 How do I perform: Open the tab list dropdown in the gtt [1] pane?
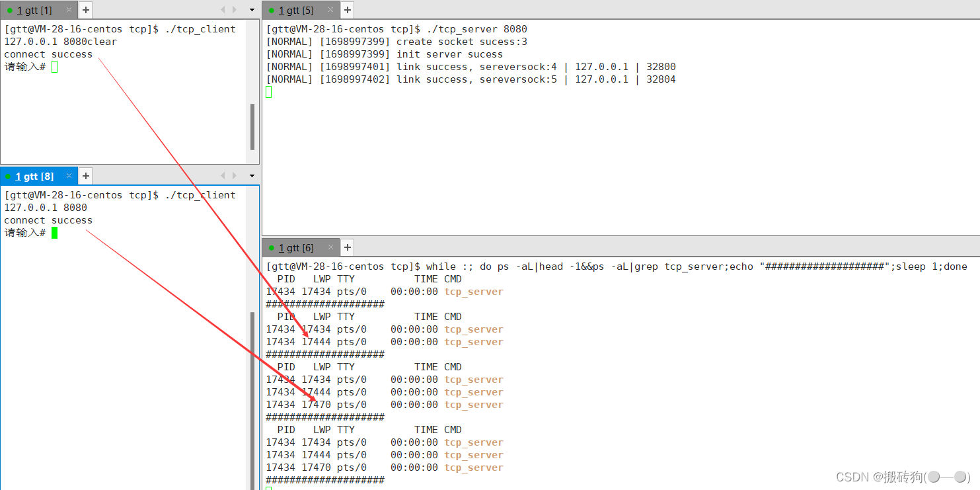252,10
